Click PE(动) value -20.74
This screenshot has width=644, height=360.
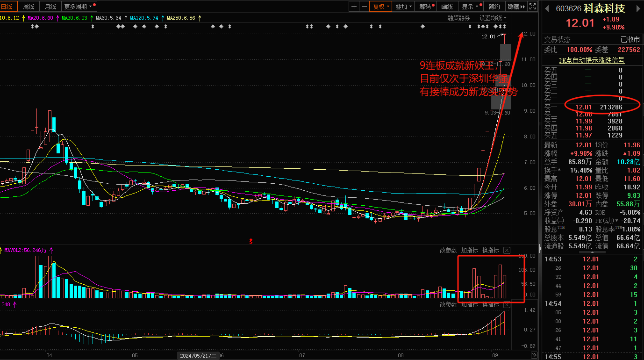pyautogui.click(x=630, y=221)
